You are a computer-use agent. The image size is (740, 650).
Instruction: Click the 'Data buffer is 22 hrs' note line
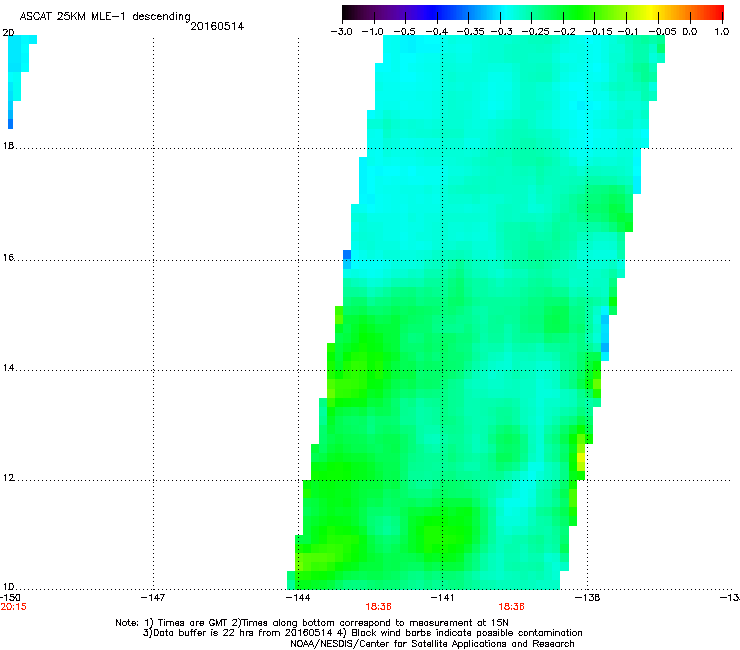[x=362, y=633]
